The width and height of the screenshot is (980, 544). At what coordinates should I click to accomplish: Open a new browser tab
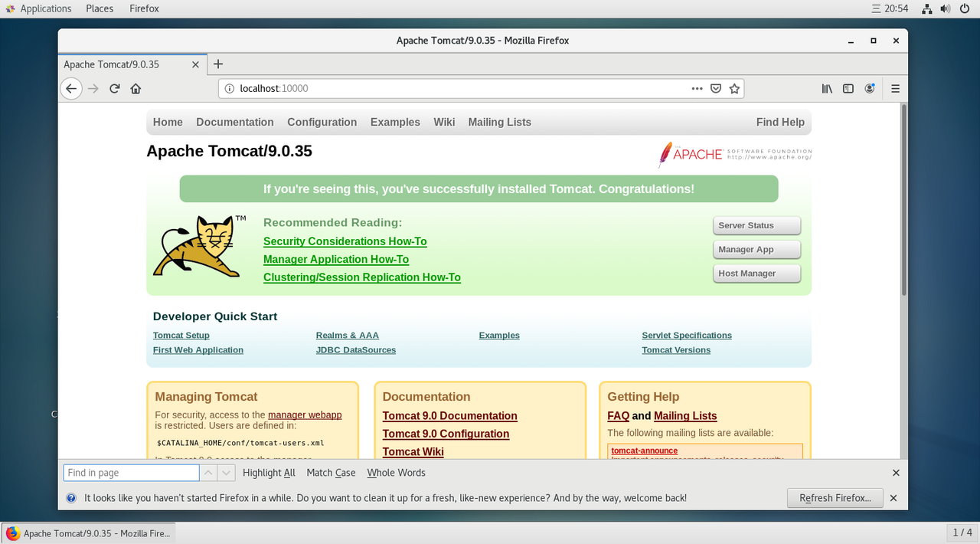218,64
